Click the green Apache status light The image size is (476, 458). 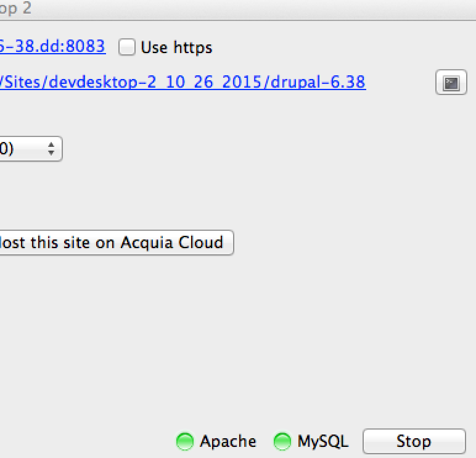pos(185,441)
